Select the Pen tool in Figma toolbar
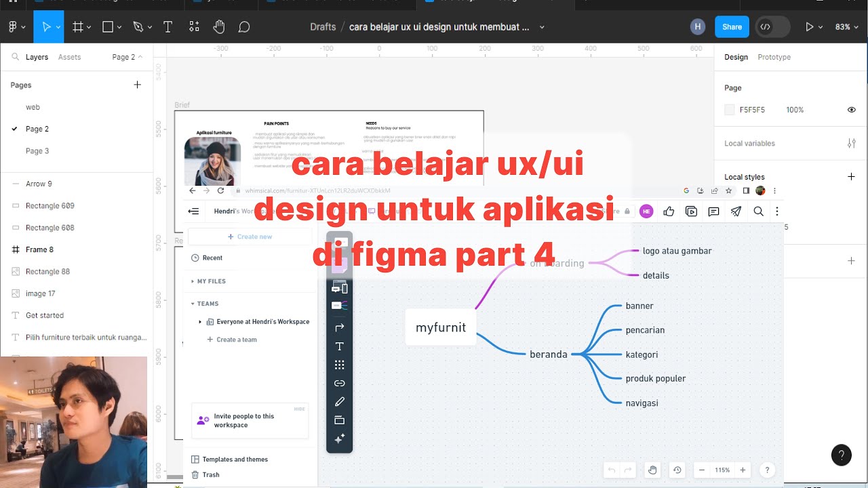Screen dimensions: 868x488 point(138,27)
